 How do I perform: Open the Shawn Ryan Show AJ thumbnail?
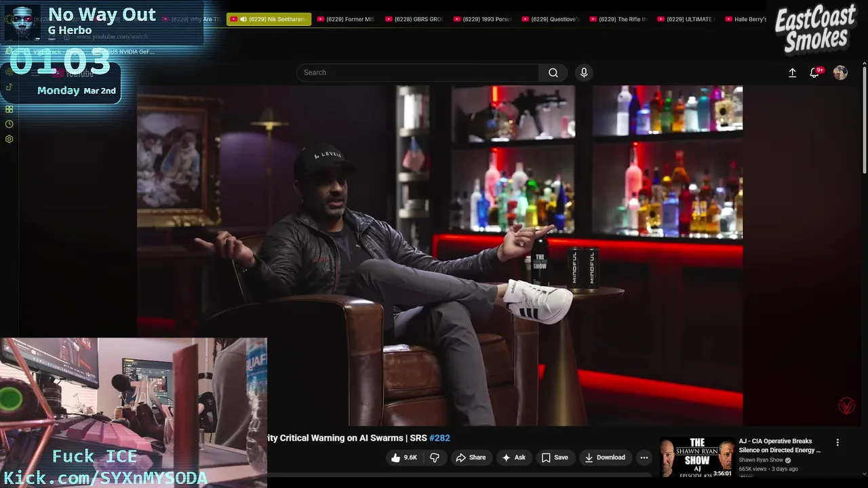[696, 457]
